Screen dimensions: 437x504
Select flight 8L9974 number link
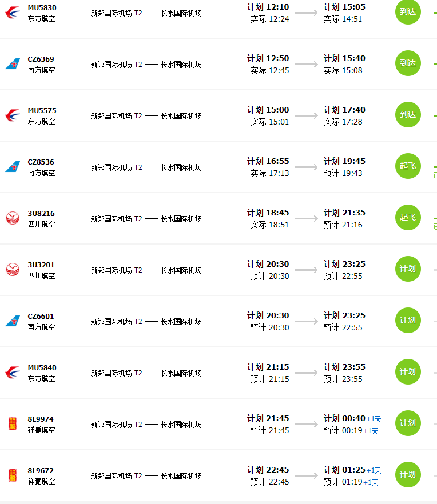(41, 419)
